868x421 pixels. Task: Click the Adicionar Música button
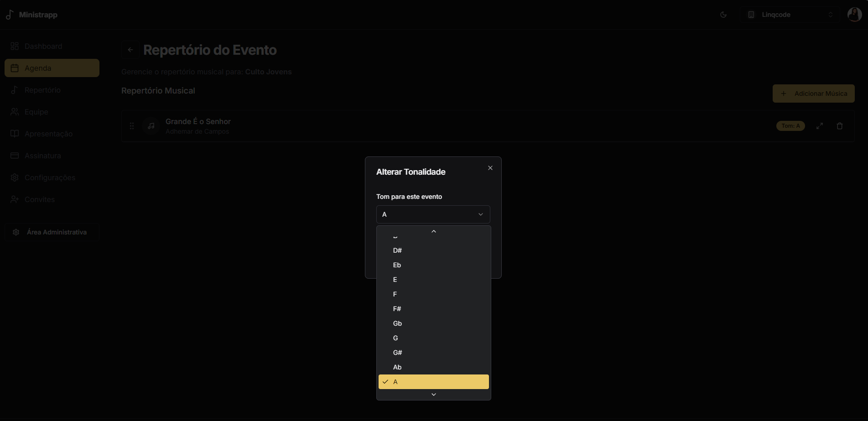(x=813, y=94)
